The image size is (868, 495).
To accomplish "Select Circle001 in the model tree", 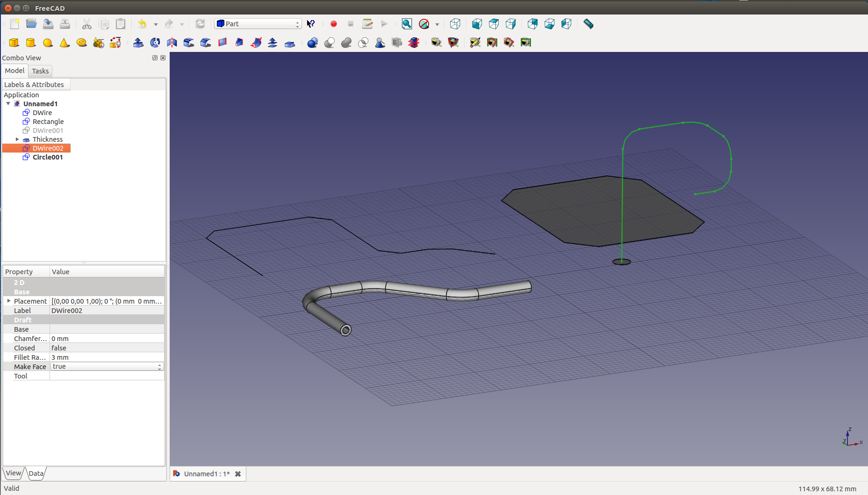I will pos(47,157).
